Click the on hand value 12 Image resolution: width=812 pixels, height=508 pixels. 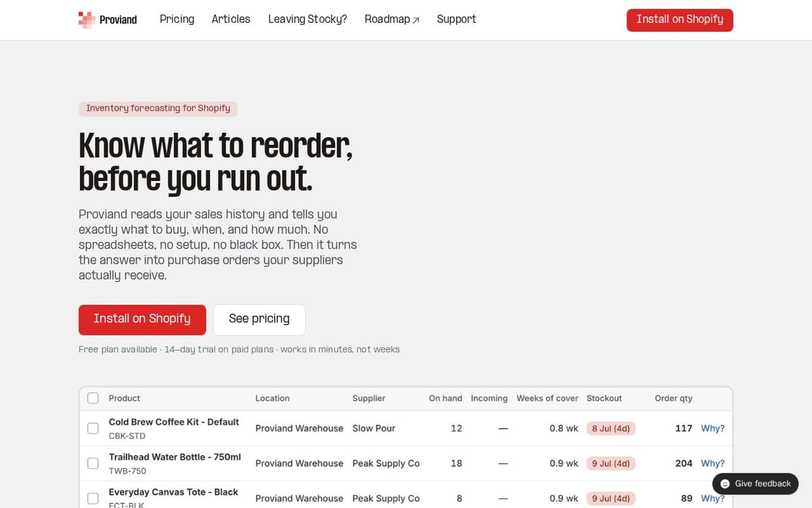456,428
